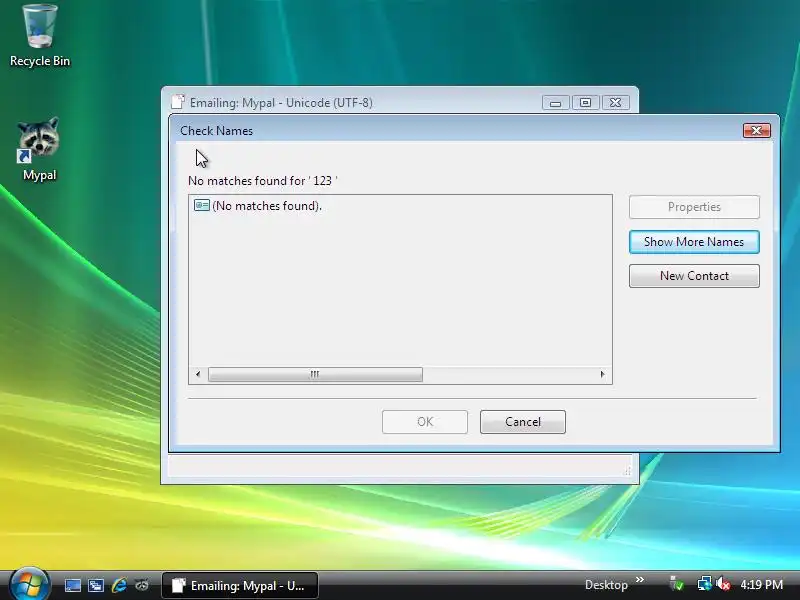This screenshot has width=800, height=600.
Task: Click the document icon in the Emailing window title bar
Action: (x=178, y=102)
